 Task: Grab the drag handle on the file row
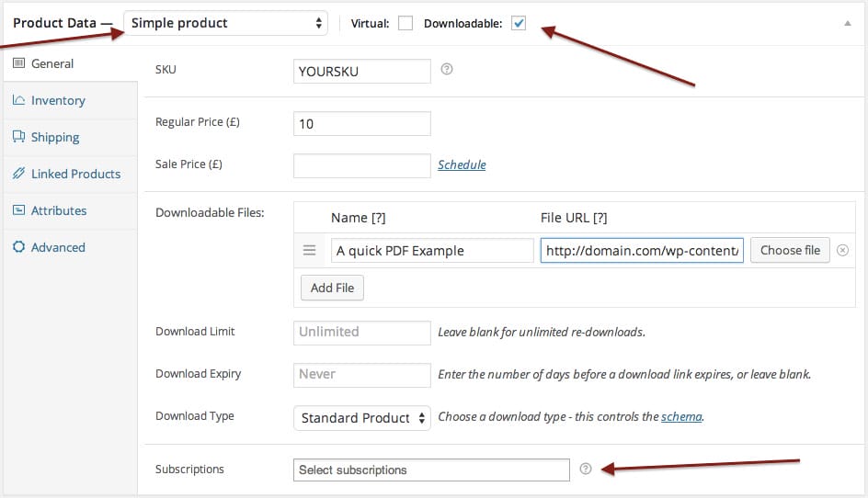[x=310, y=251]
